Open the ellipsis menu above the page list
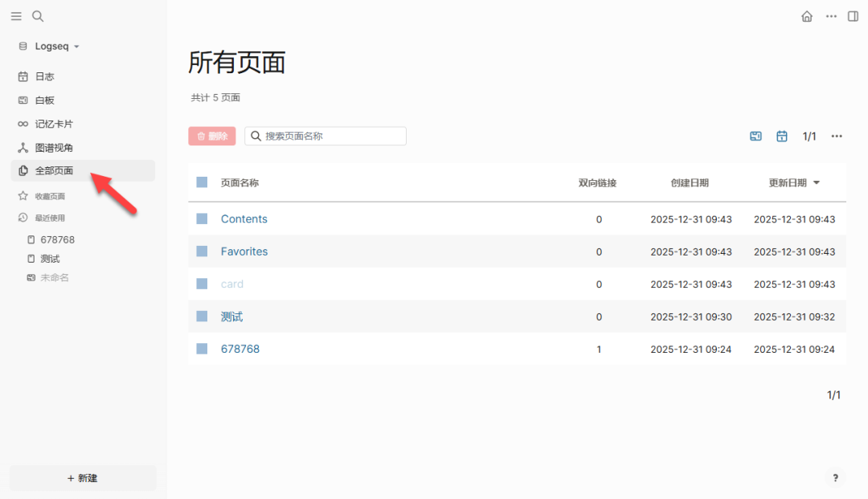868x499 pixels. coord(837,136)
